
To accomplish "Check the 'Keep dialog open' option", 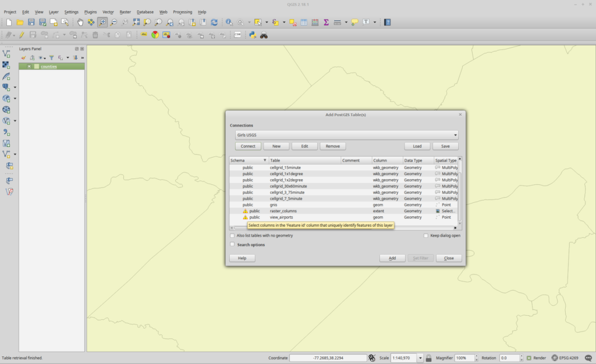I will (427, 235).
